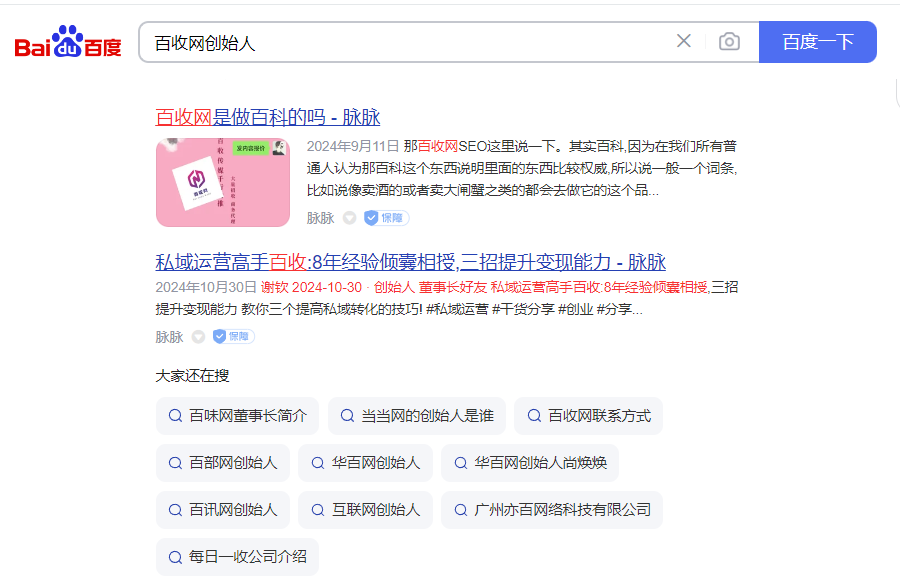Open result 百收网是做百科的吗 - 脉脉

(267, 117)
